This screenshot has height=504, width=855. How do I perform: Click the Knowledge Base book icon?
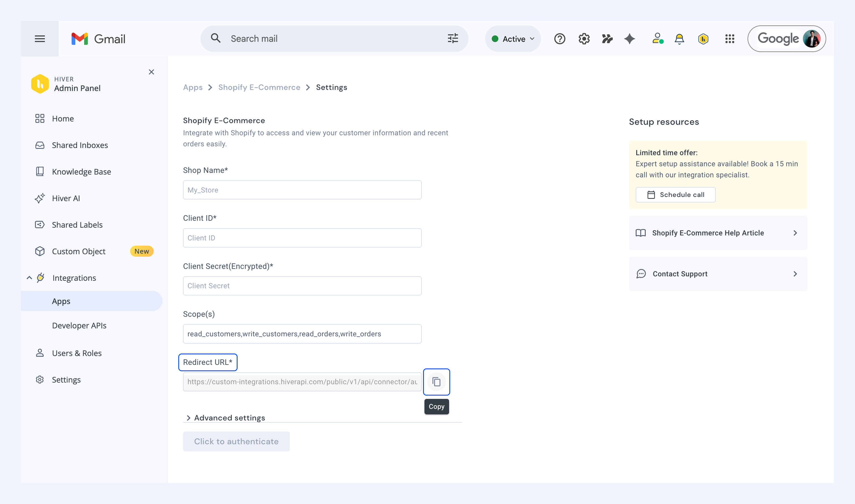pos(40,171)
